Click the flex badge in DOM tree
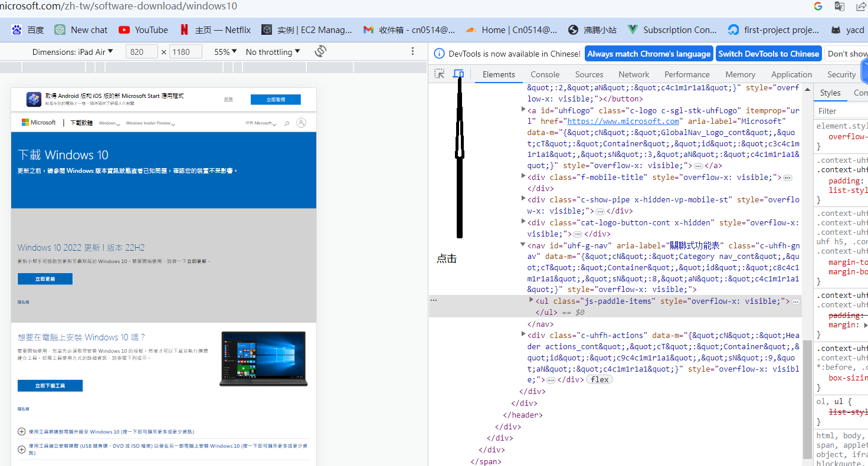Image resolution: width=868 pixels, height=466 pixels. coord(600,379)
